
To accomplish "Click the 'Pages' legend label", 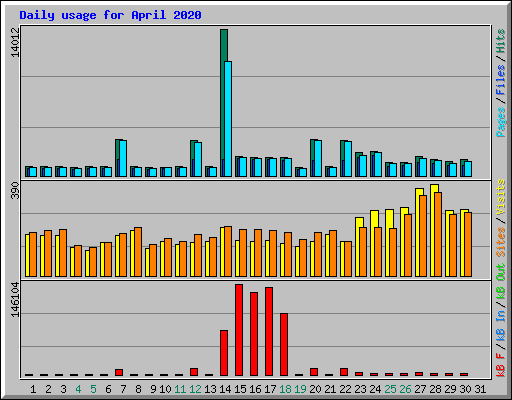I will coord(501,122).
